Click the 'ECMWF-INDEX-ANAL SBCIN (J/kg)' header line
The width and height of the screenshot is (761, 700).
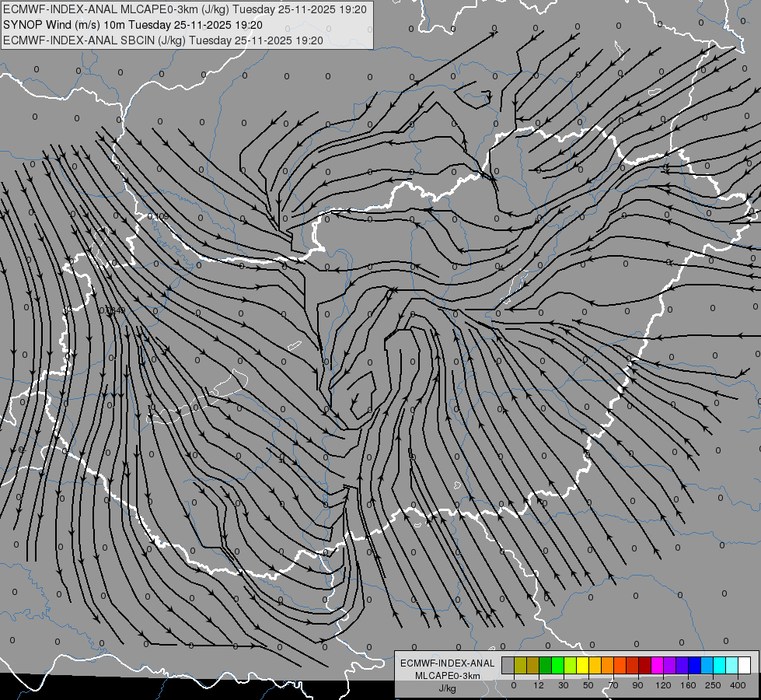tap(163, 40)
